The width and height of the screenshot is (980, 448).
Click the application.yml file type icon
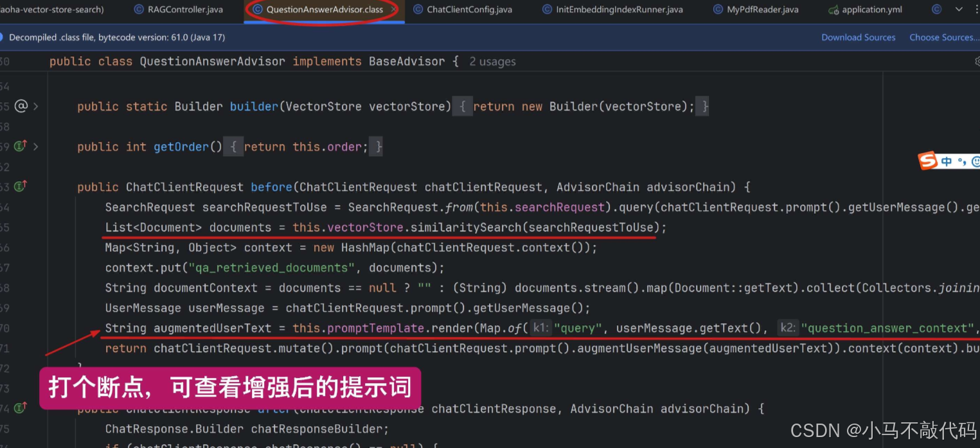833,10
